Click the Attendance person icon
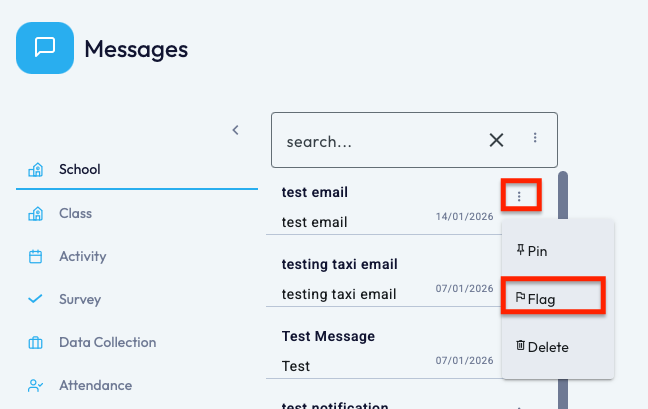Viewport: 648px width, 409px height. (36, 385)
